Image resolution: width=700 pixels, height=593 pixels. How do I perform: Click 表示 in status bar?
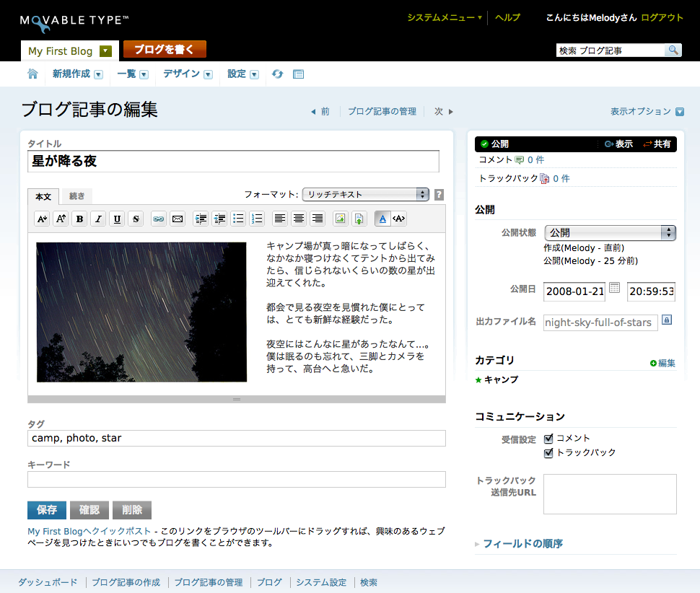[618, 144]
